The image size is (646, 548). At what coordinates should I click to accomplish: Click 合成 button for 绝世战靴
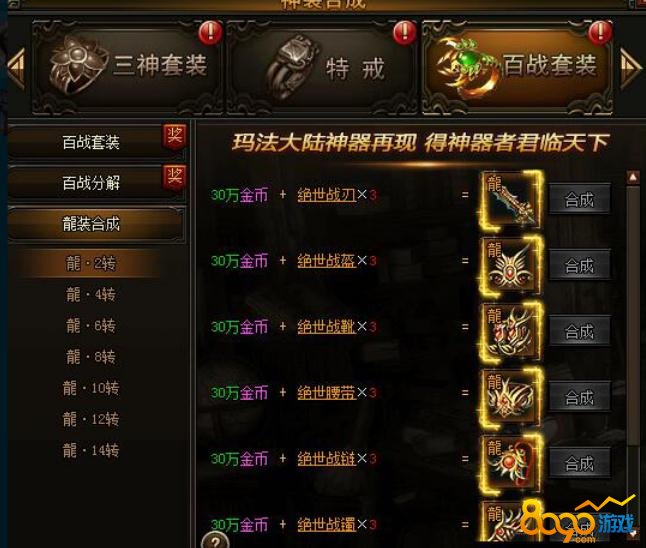coord(579,332)
